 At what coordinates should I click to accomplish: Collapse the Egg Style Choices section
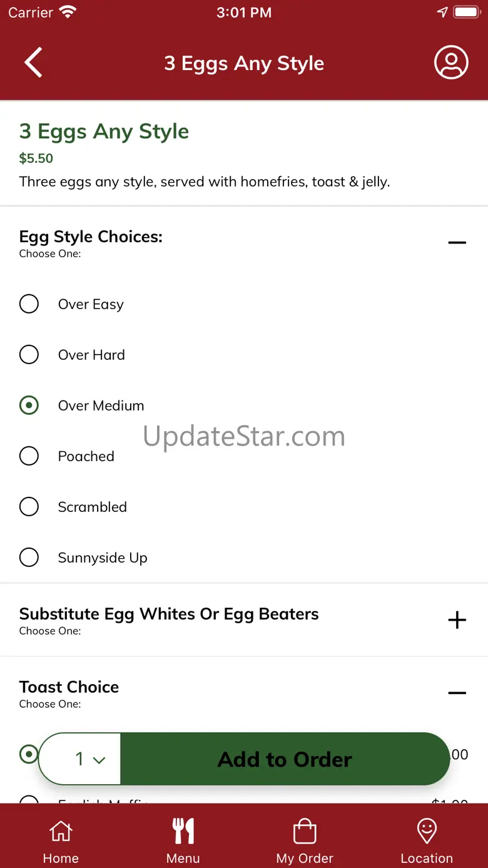click(x=457, y=242)
